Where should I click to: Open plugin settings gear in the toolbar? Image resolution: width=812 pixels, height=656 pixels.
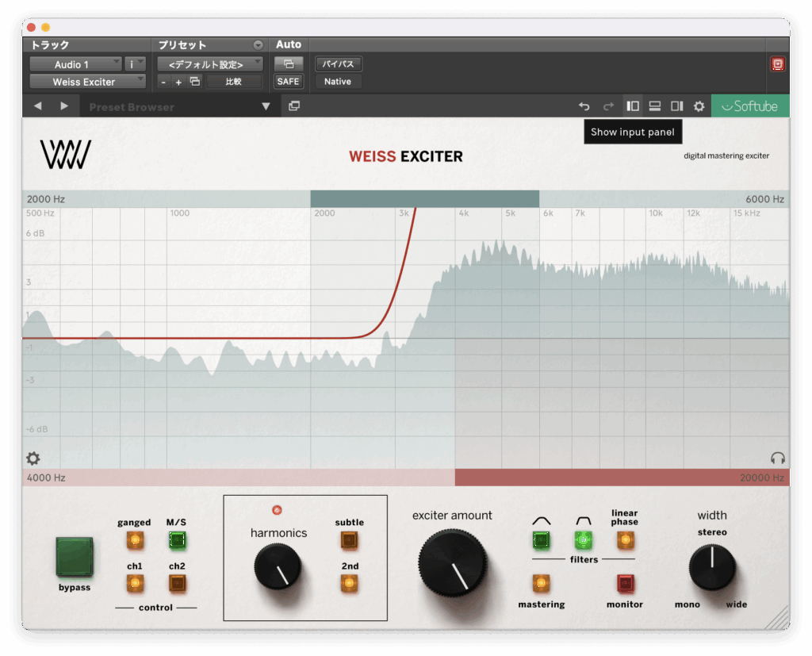(699, 106)
